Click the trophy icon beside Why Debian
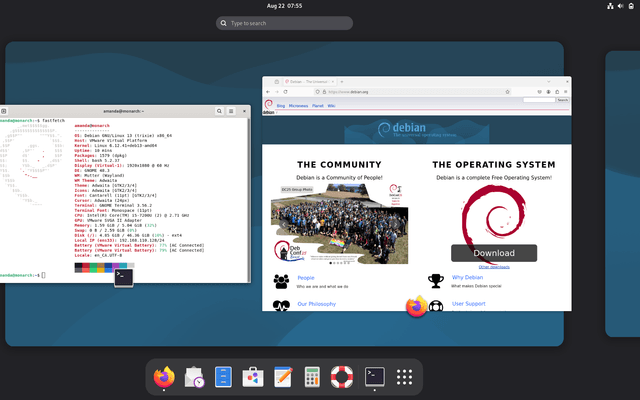The image size is (640, 400). [436, 281]
